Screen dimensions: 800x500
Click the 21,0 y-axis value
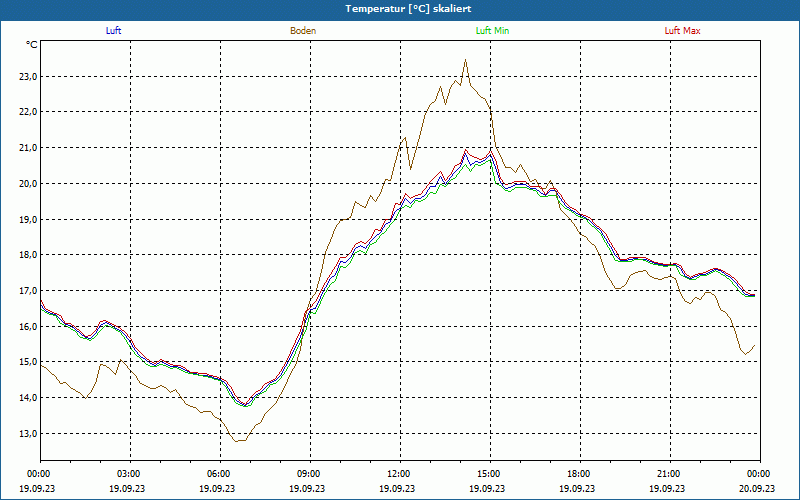(x=29, y=148)
